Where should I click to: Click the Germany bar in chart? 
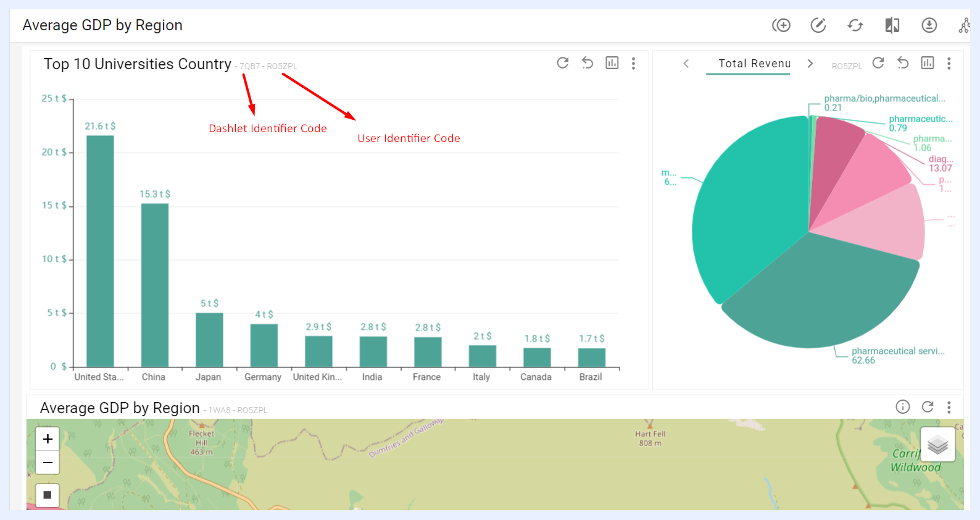(264, 346)
